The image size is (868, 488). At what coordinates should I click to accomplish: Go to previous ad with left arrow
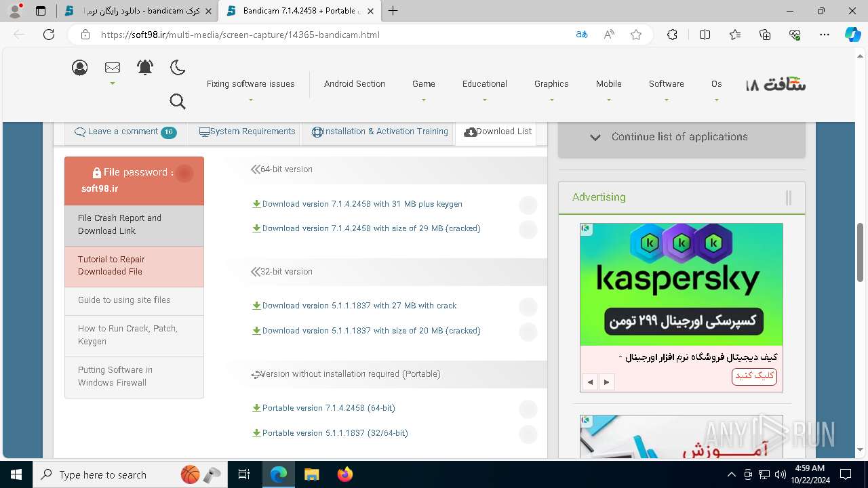pyautogui.click(x=591, y=382)
